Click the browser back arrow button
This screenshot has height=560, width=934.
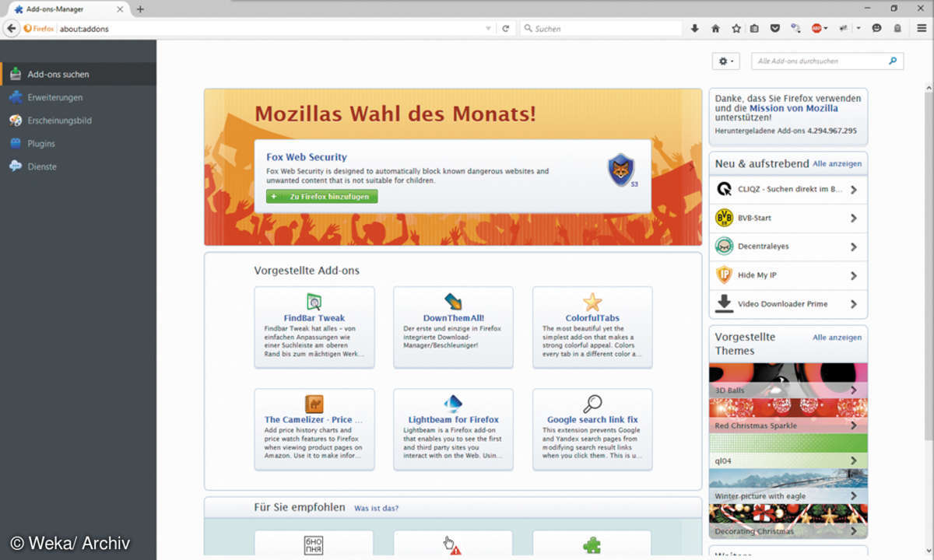click(x=11, y=28)
